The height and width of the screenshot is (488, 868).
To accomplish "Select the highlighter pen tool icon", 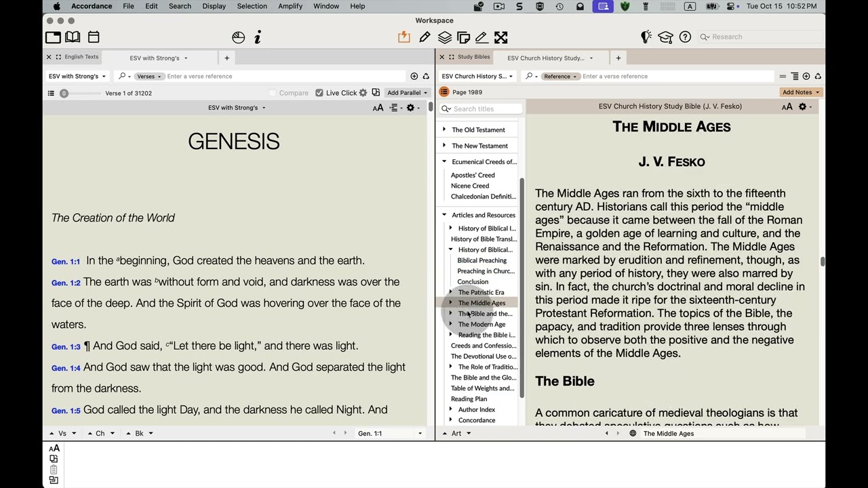I will [x=425, y=37].
